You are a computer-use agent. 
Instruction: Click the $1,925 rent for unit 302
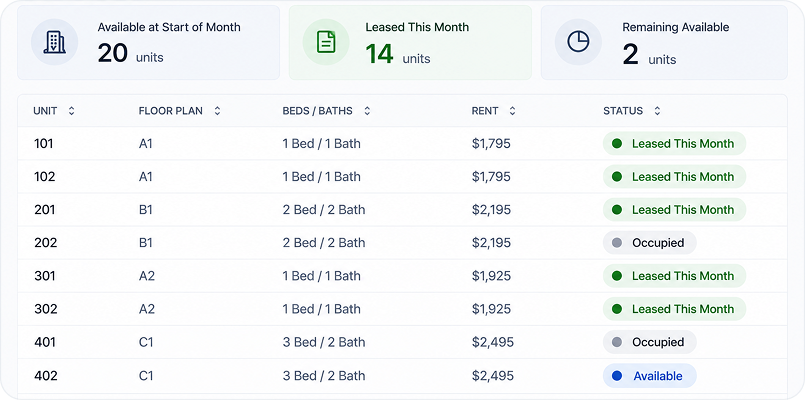click(x=491, y=309)
